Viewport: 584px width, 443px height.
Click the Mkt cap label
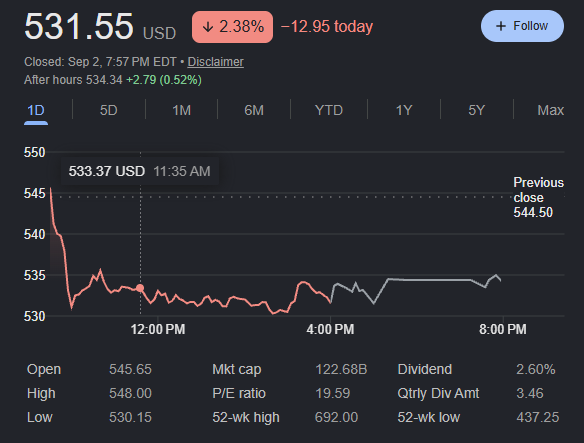237,370
